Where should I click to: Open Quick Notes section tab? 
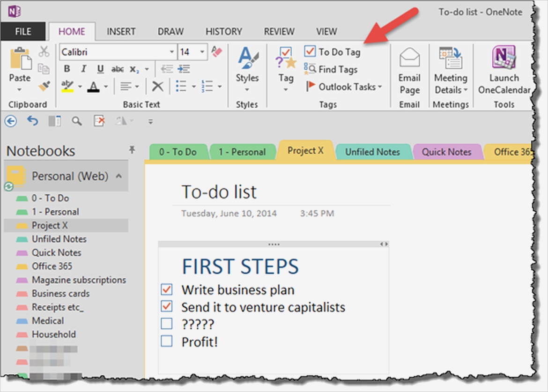(447, 152)
